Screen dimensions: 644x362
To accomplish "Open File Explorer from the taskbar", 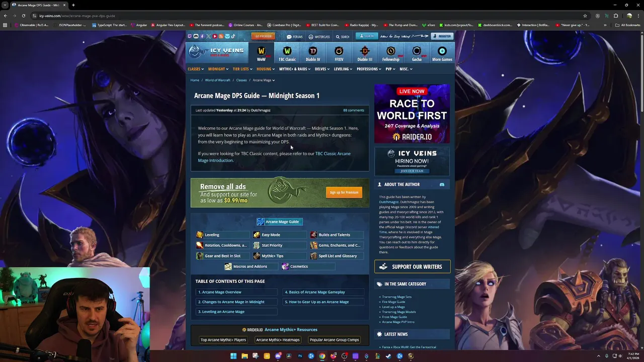I will tap(245, 356).
